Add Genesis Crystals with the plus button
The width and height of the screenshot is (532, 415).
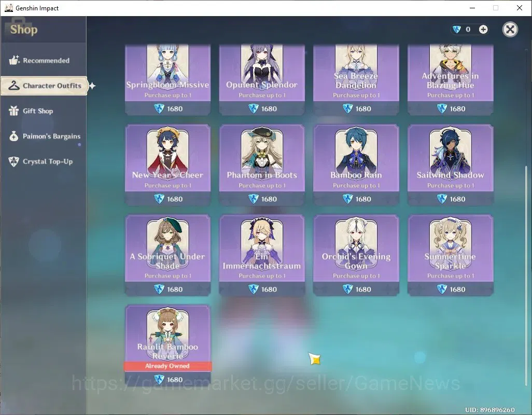coord(483,30)
